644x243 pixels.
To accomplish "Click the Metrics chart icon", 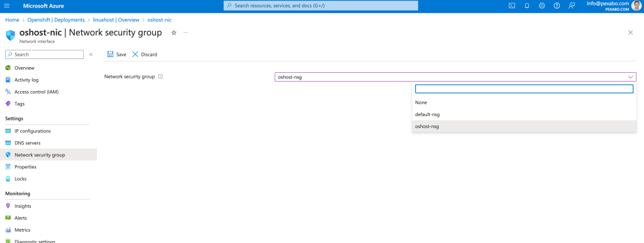I will [8, 230].
